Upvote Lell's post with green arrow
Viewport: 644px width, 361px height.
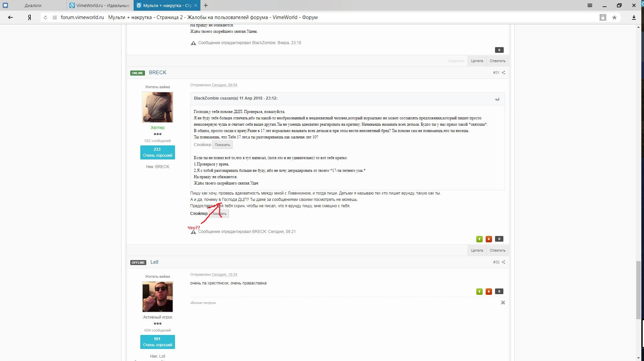tap(479, 291)
